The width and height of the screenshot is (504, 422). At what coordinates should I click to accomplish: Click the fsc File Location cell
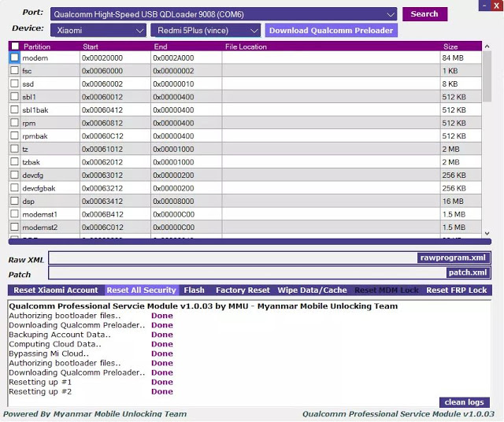click(331, 71)
